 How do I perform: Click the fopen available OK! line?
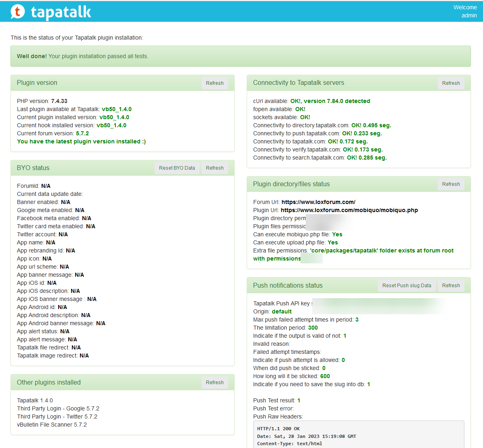point(279,109)
